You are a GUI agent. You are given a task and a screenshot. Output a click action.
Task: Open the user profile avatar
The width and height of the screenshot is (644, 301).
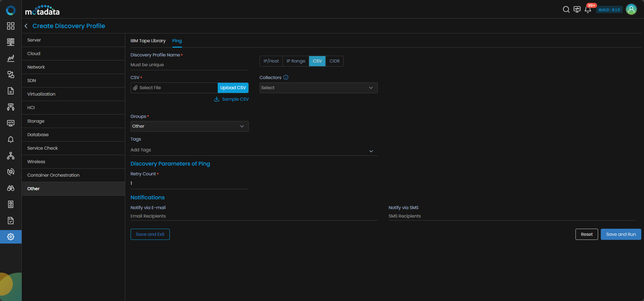pos(631,9)
